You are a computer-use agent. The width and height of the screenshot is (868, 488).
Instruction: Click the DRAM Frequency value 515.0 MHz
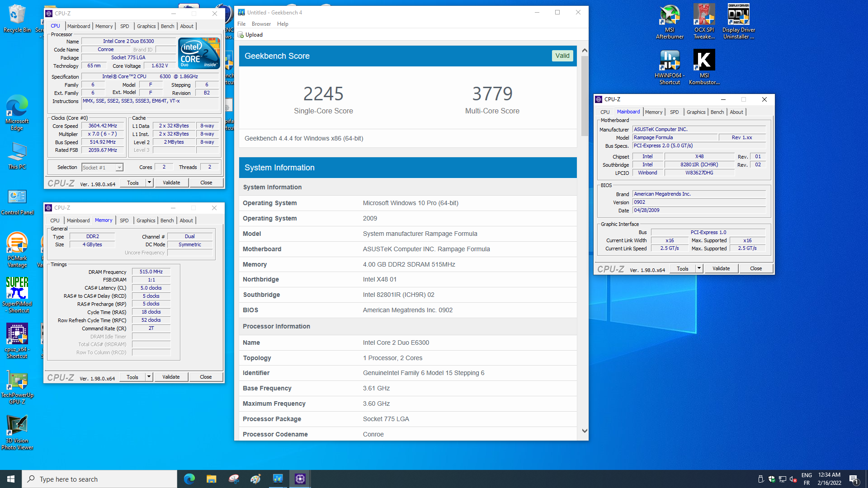[151, 272]
